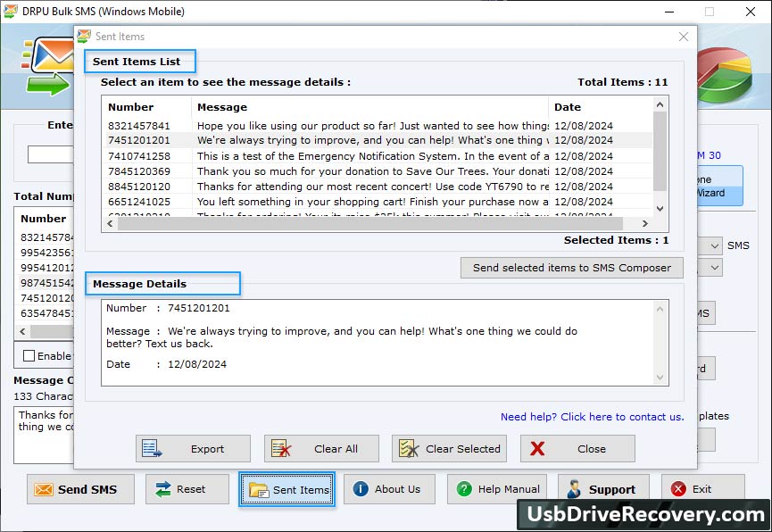Click the Send SMS envelope icon
Image resolution: width=772 pixels, height=532 pixels.
click(44, 490)
